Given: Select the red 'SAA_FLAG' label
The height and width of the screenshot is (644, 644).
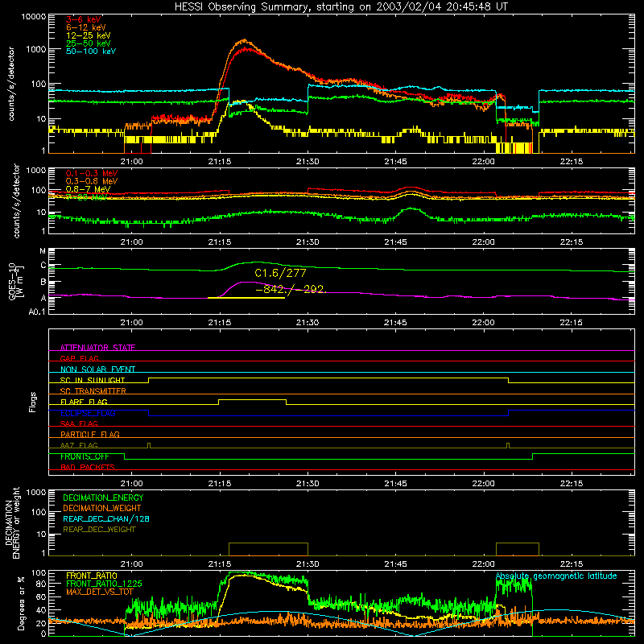Looking at the screenshot, I should click(x=79, y=423).
